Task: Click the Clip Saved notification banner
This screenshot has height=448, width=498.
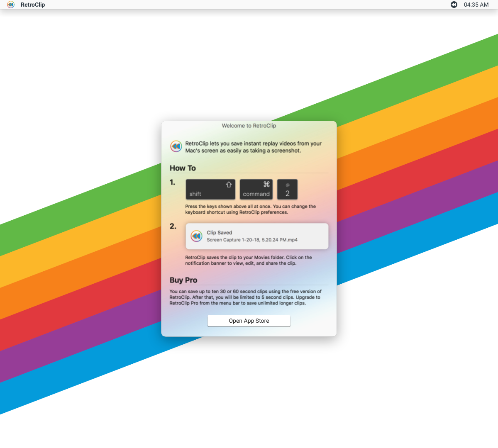Action: click(x=257, y=236)
